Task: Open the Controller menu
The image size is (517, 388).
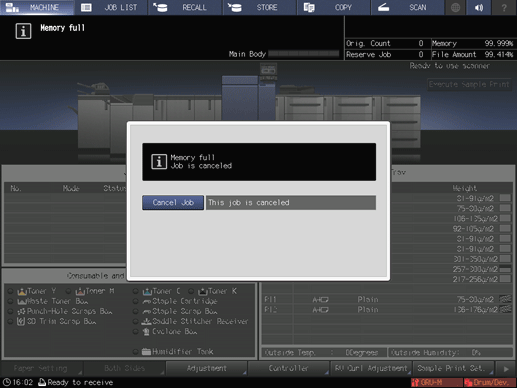Action: (x=289, y=369)
